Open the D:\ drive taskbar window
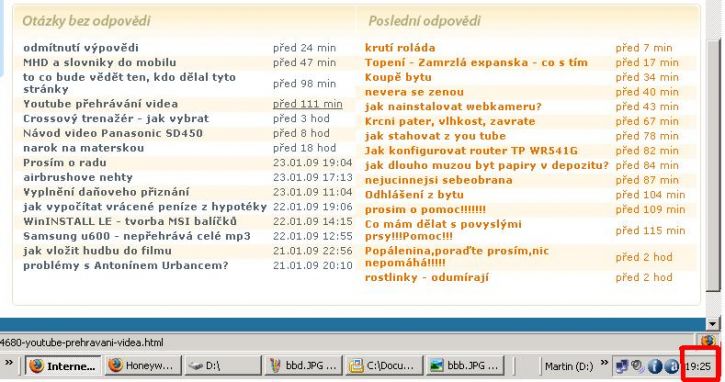 point(223,366)
